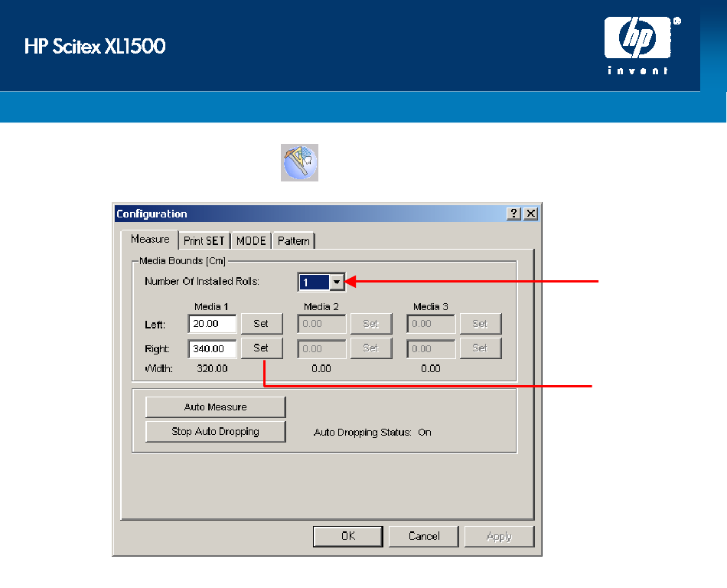Click the Auto Dropping Status value On
This screenshot has height=588, width=727.
(x=425, y=432)
